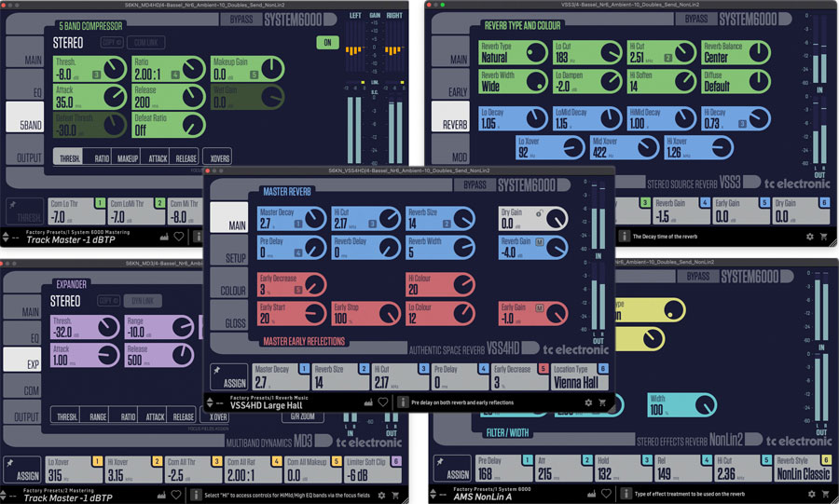Toggle the M mute on VSS4HD Reverb Gain
This screenshot has width=839, height=504.
[x=540, y=241]
